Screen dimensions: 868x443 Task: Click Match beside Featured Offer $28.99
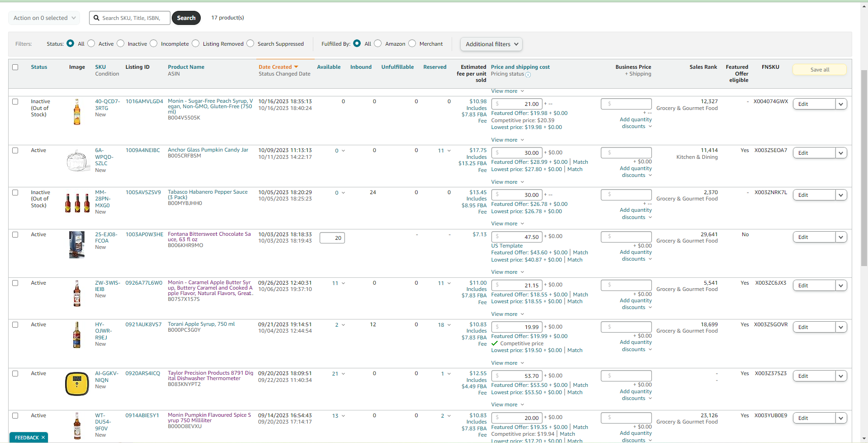[580, 162]
